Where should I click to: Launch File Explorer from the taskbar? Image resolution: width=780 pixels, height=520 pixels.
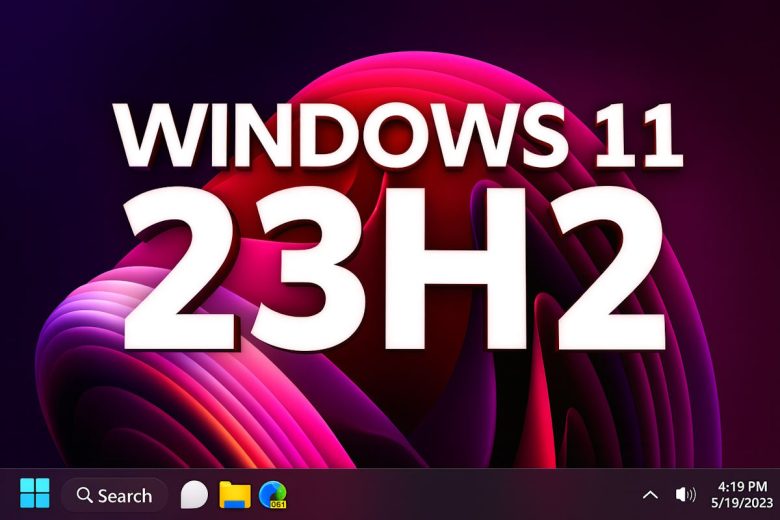(234, 494)
